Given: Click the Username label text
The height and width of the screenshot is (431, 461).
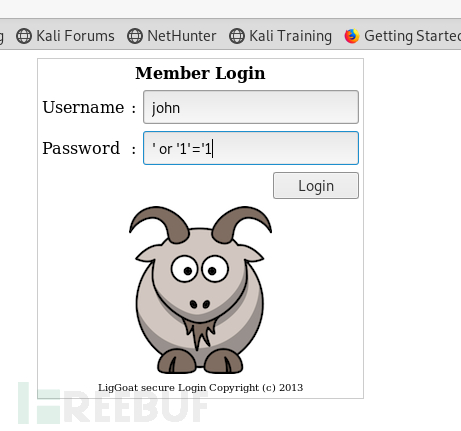Looking at the screenshot, I should coord(83,107).
